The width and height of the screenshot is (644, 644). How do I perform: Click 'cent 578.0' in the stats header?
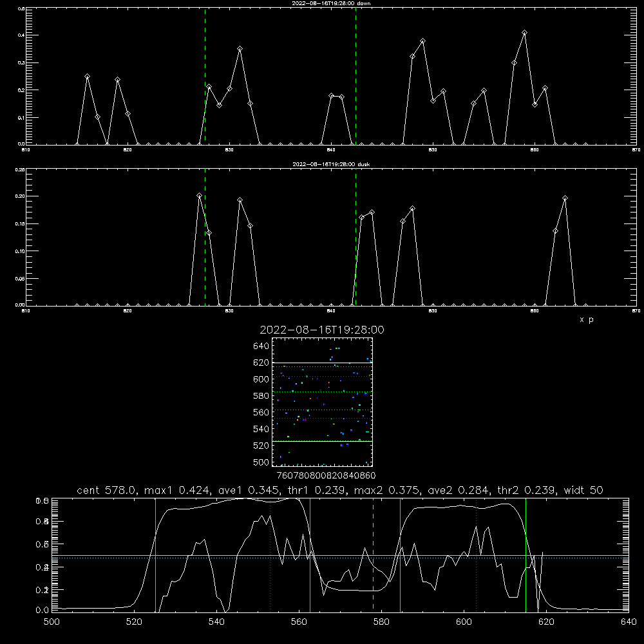tap(107, 490)
